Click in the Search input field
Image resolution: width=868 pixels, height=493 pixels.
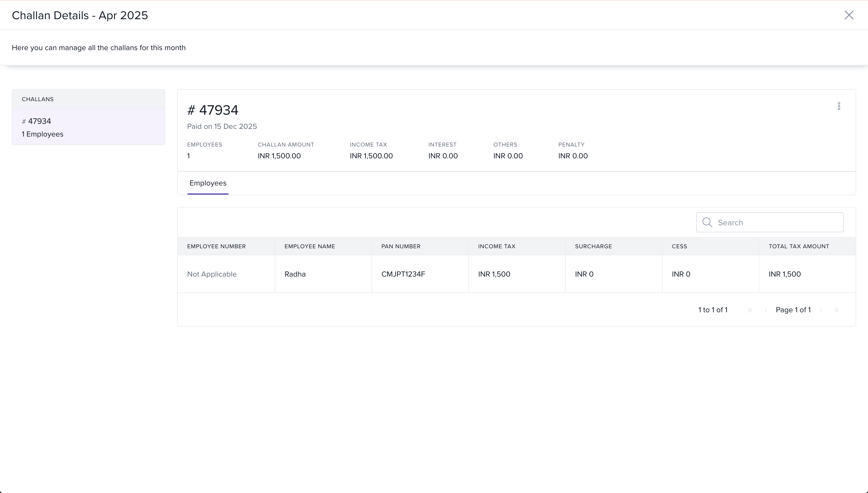(x=778, y=222)
